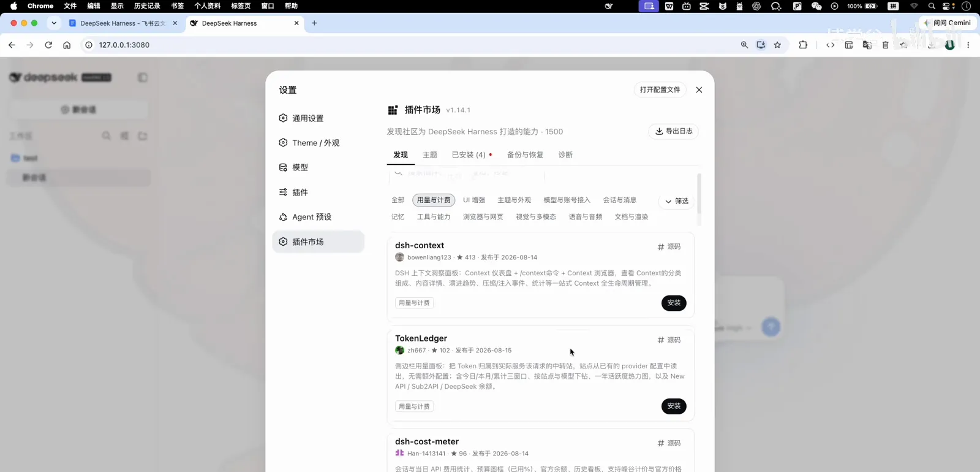980x472 pixels.
Task: Click zh667's avatar on TokenLedger card
Action: (x=400, y=351)
